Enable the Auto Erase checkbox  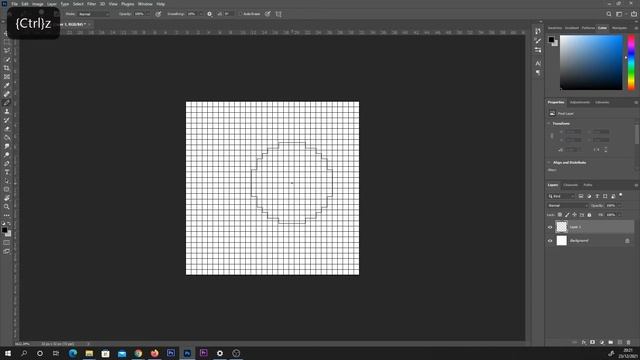click(x=240, y=14)
